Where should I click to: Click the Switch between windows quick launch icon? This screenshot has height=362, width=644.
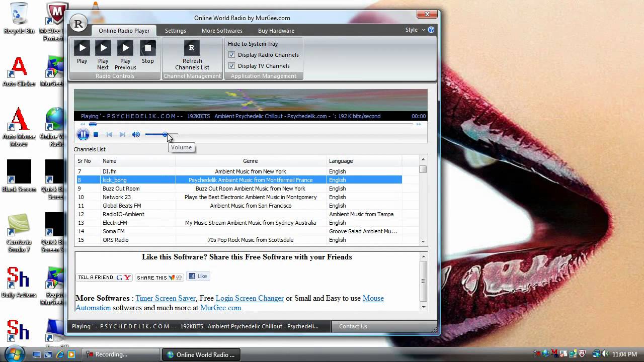48,354
